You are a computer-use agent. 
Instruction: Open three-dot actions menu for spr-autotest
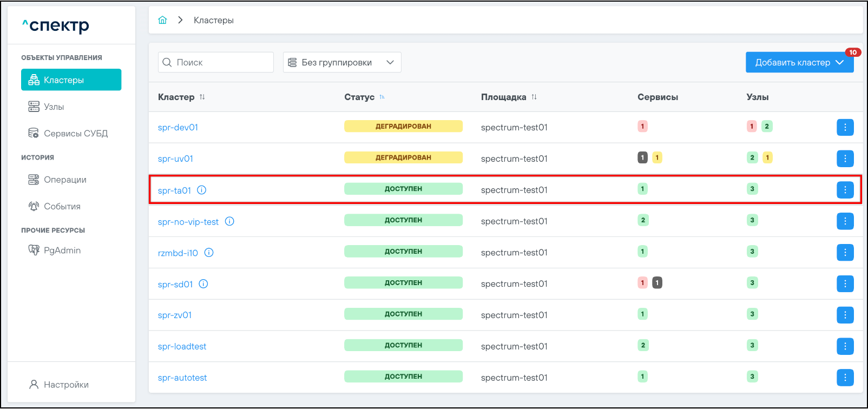845,378
